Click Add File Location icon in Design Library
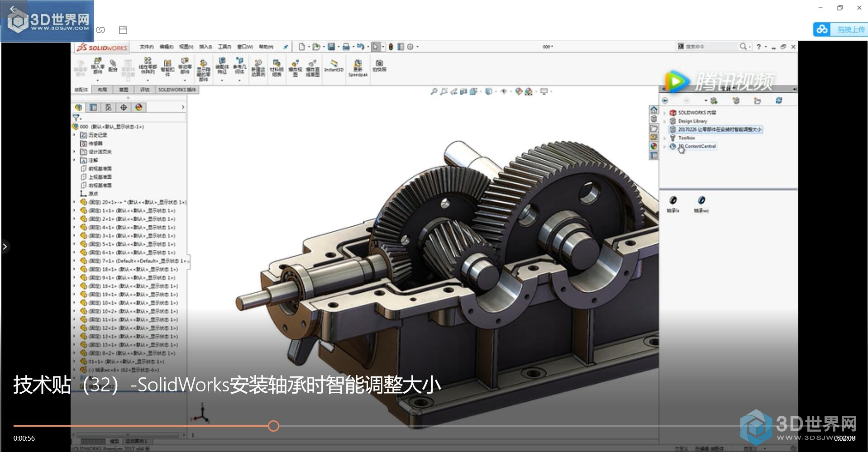868x452 pixels. [x=736, y=100]
